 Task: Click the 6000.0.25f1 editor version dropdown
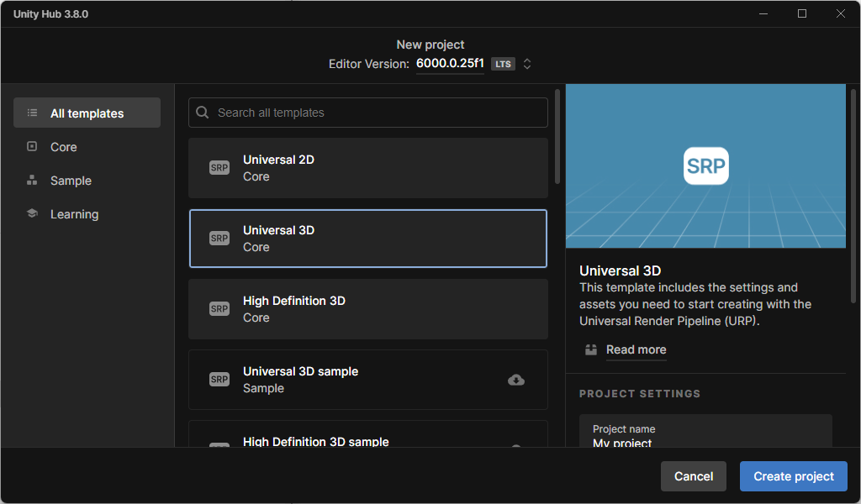point(450,64)
